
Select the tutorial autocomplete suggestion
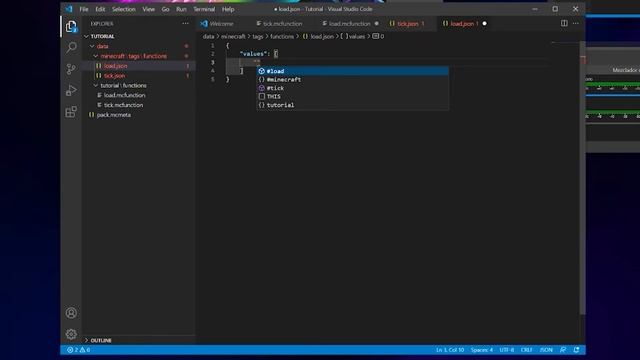tap(353, 105)
